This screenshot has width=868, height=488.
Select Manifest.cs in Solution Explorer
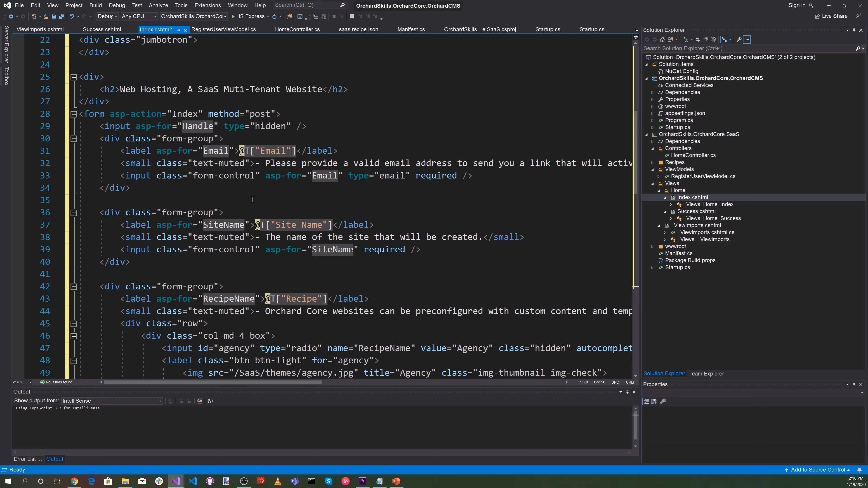pos(679,253)
